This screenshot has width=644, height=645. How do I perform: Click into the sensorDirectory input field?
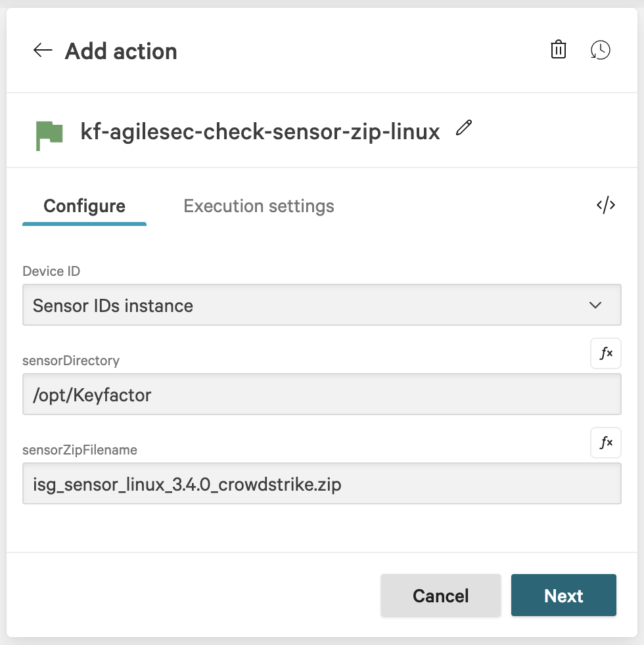point(321,395)
